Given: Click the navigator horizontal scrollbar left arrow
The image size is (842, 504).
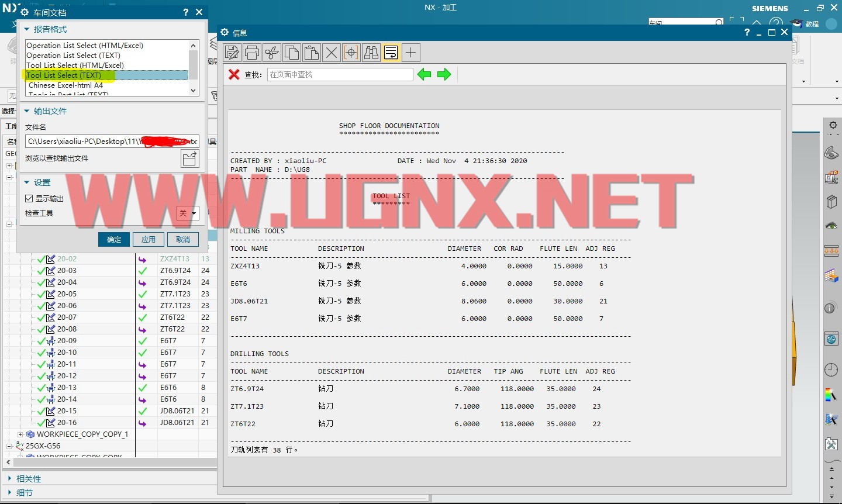Looking at the screenshot, I should [x=8, y=462].
